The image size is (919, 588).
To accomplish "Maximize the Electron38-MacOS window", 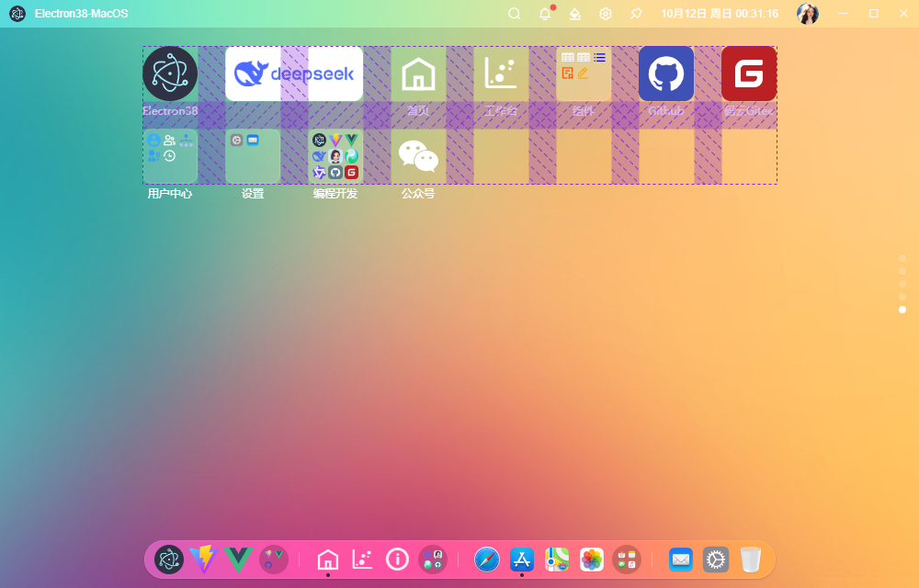I will [874, 14].
